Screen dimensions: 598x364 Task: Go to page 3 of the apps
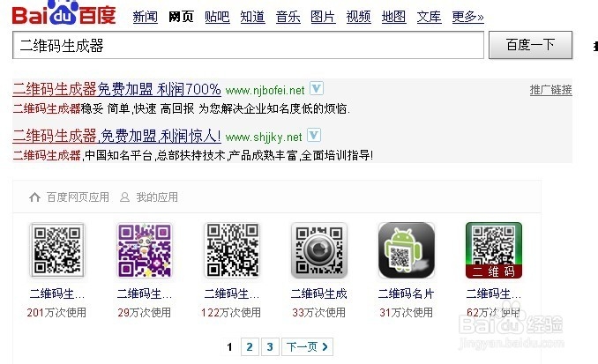coord(270,347)
